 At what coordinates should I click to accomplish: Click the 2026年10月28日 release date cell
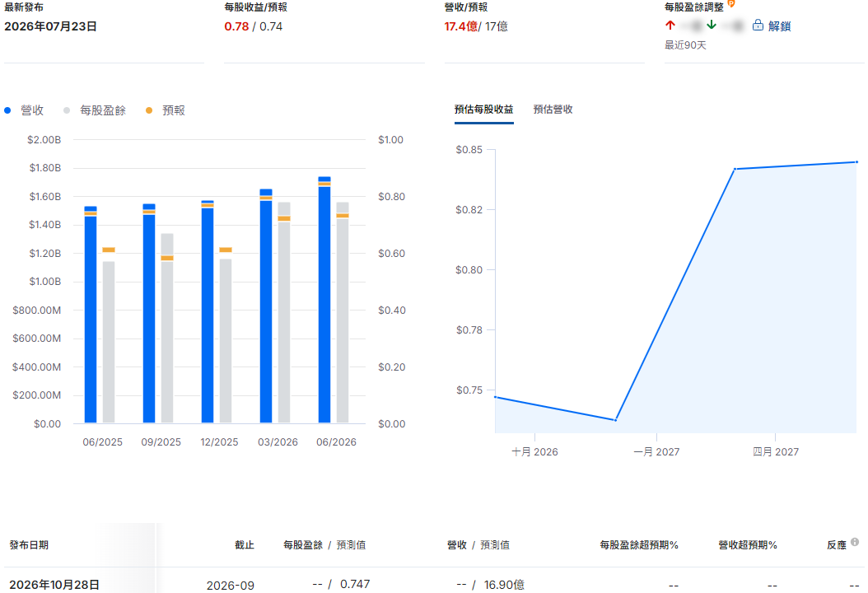pyautogui.click(x=54, y=585)
